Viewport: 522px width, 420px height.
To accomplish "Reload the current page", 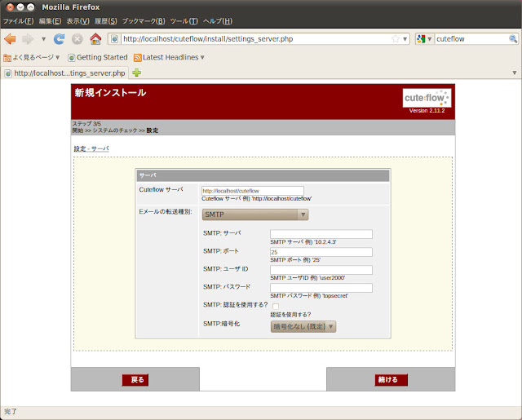I will tap(60, 39).
